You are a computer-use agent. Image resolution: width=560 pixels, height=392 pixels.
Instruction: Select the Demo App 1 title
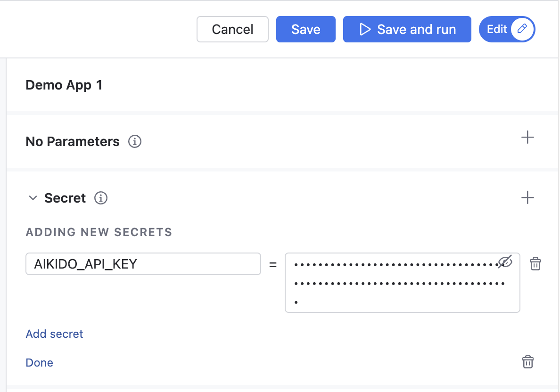tap(64, 85)
